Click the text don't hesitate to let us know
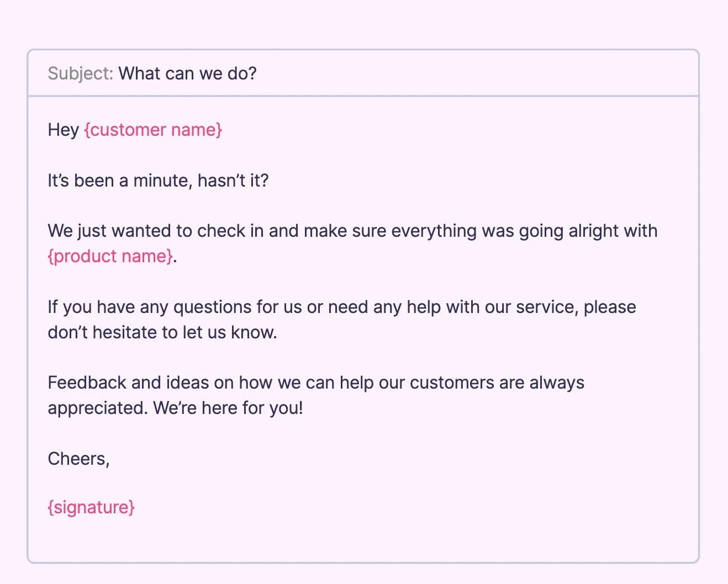Image resolution: width=728 pixels, height=584 pixels. (162, 332)
